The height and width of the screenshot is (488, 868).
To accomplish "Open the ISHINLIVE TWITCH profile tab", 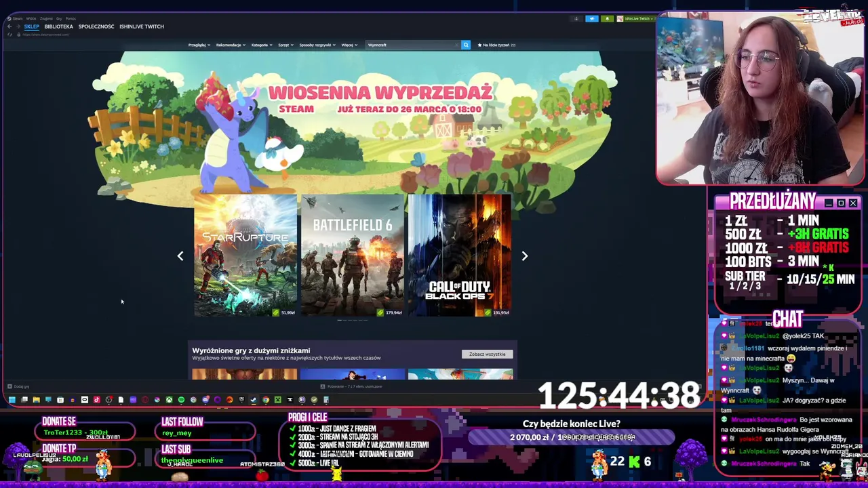I will (x=142, y=26).
